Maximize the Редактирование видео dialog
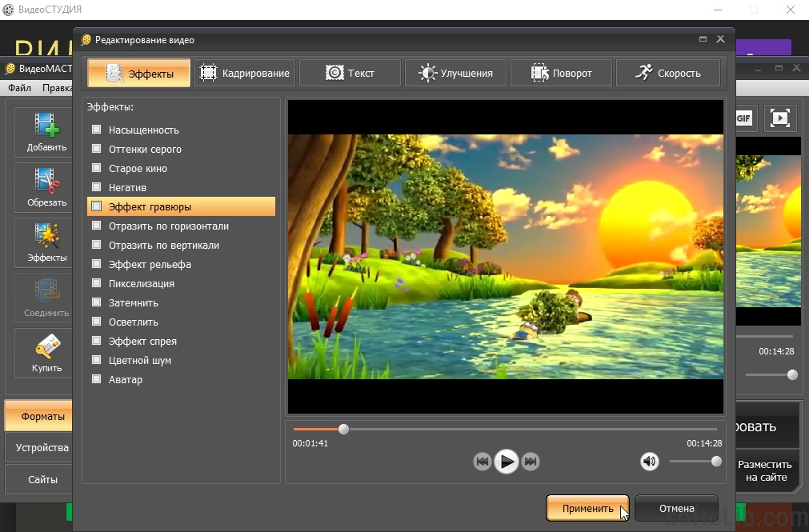The image size is (809, 532). point(703,39)
